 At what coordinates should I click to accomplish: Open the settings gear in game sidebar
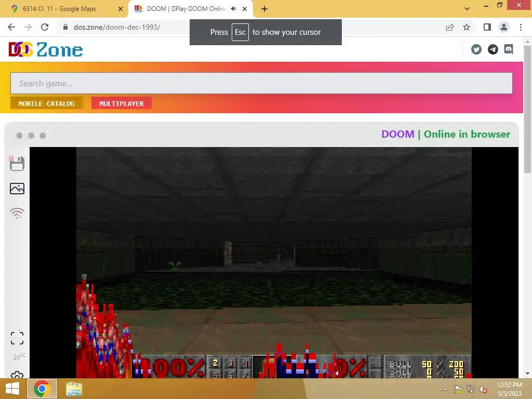click(17, 375)
